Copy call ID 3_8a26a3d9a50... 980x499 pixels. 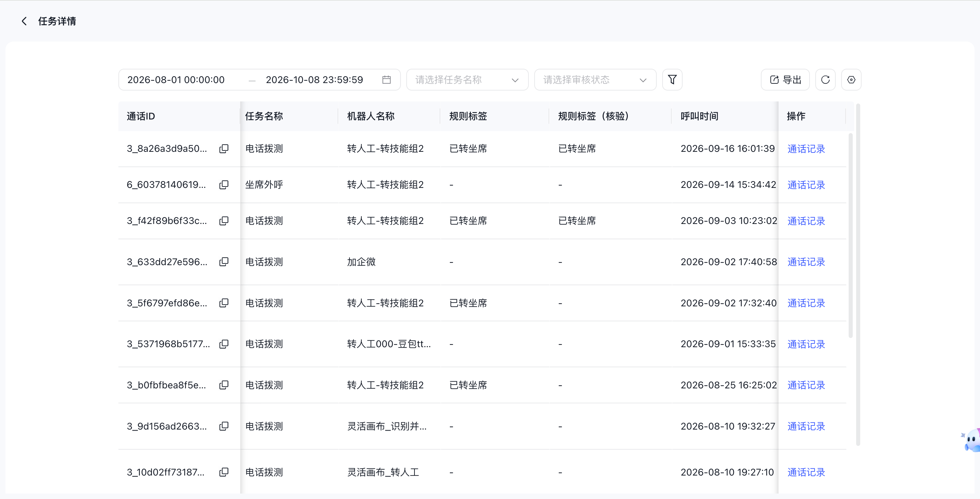tap(224, 148)
